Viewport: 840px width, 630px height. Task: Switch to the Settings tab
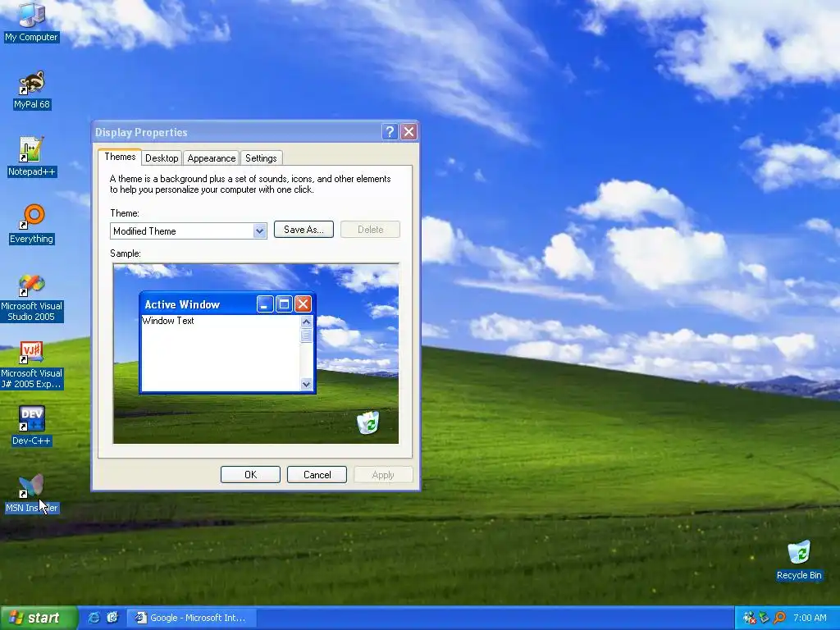pyautogui.click(x=261, y=158)
